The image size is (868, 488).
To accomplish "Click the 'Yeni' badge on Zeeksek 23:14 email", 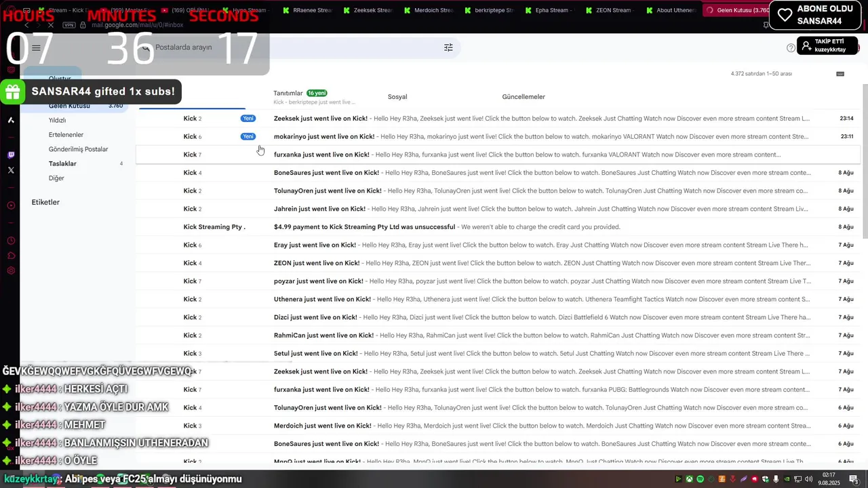I will (248, 119).
